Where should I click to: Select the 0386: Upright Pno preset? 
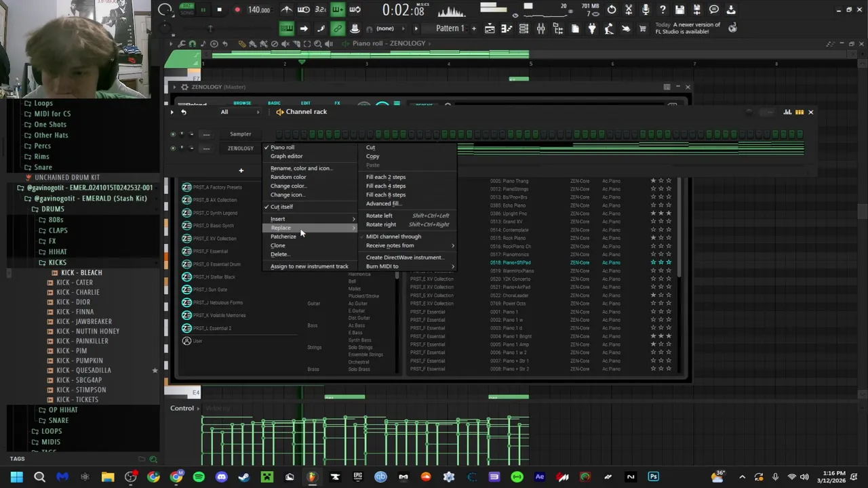coord(509,213)
